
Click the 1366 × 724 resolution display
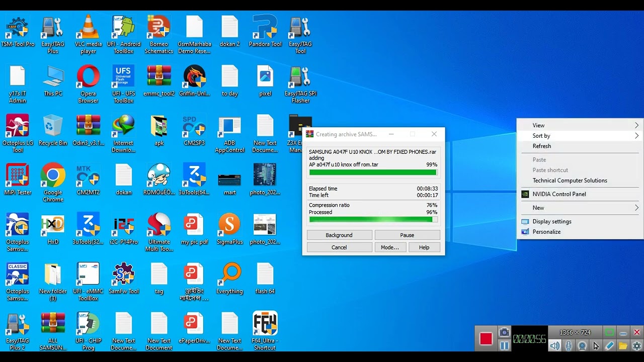click(x=575, y=332)
